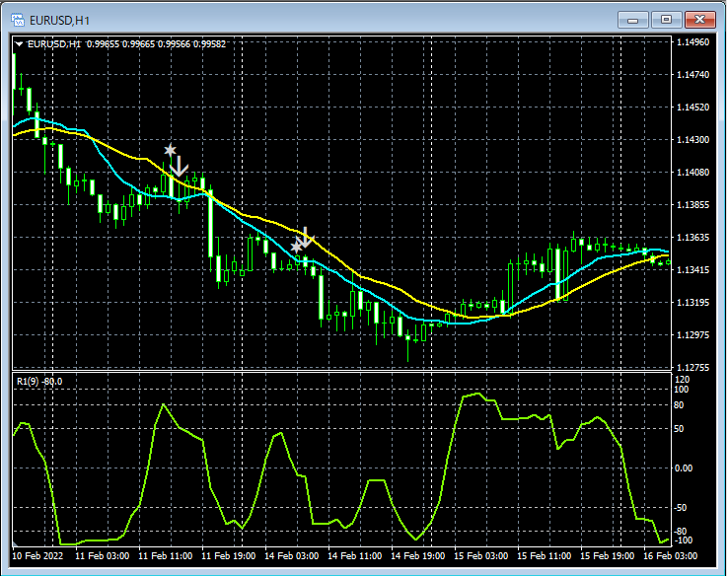Click the 11 Feb 19:00 time label
The width and height of the screenshot is (728, 576).
229,556
